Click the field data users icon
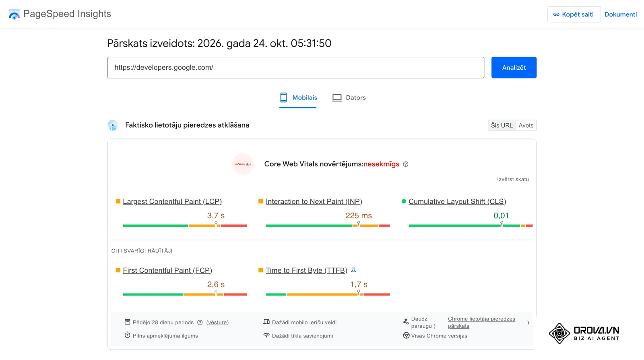The width and height of the screenshot is (644, 360). (x=113, y=125)
